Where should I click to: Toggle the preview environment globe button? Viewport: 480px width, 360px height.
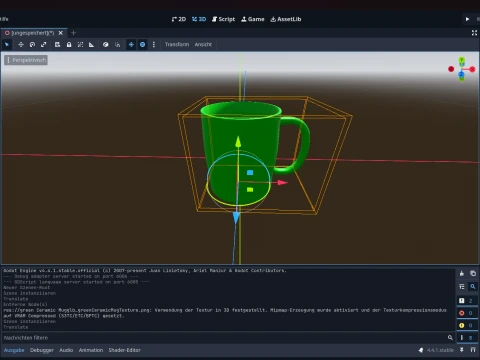143,44
